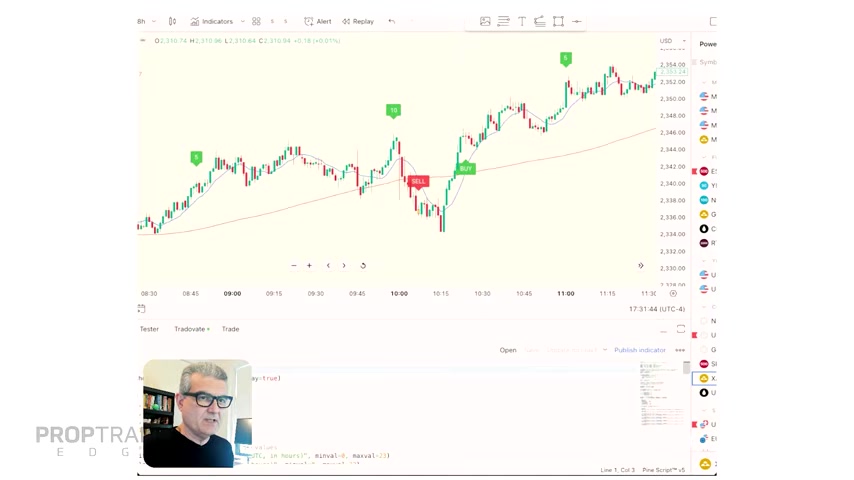Select the Text drawing tool

coord(522,21)
